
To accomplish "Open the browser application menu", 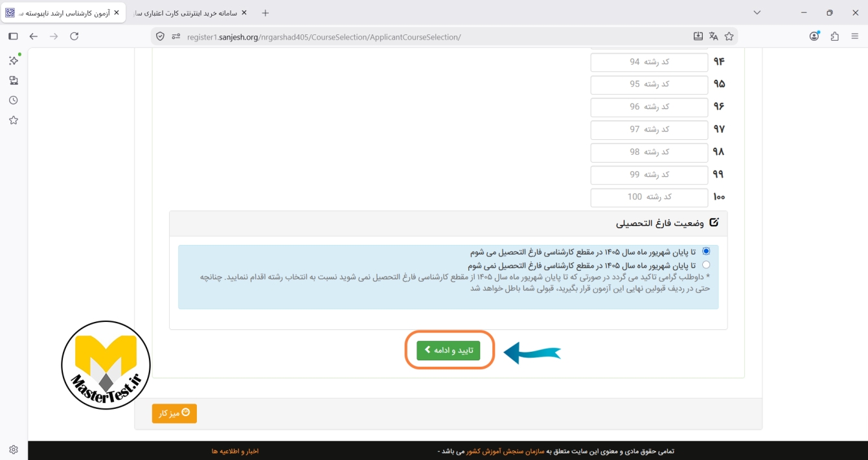I will point(854,36).
